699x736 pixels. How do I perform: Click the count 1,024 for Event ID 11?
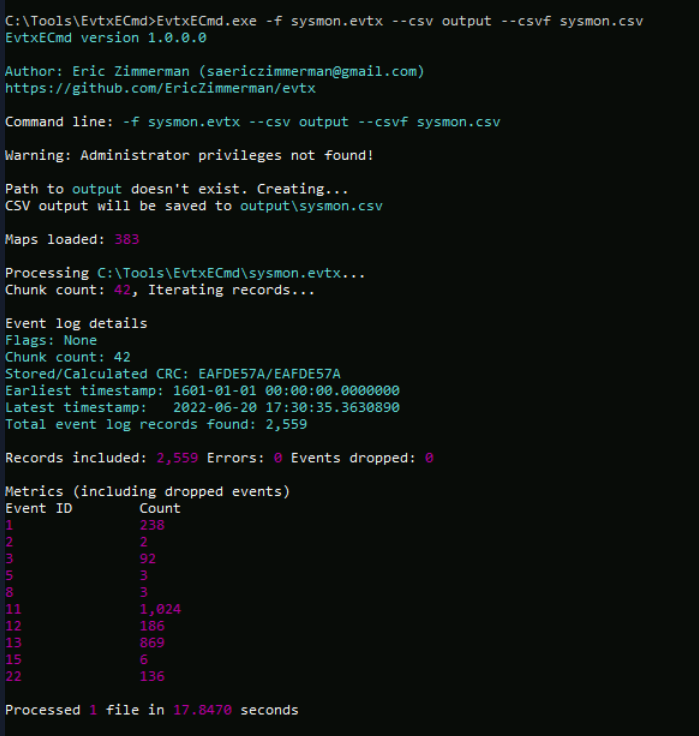[x=160, y=609]
